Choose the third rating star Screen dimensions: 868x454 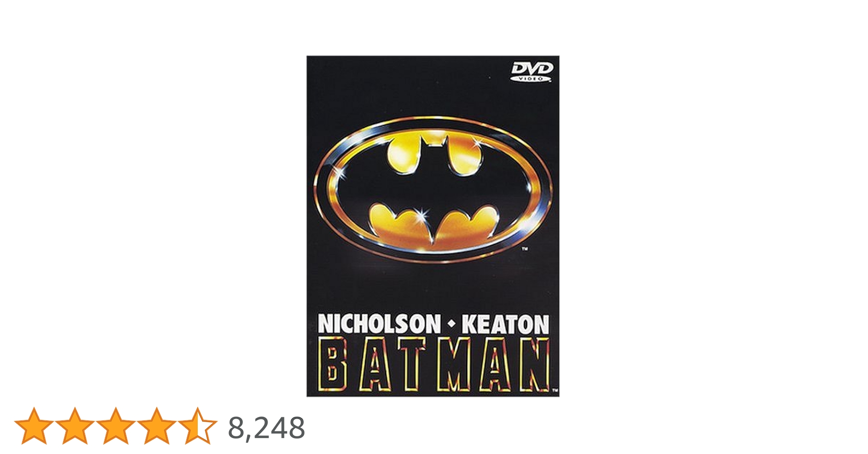coord(116,426)
